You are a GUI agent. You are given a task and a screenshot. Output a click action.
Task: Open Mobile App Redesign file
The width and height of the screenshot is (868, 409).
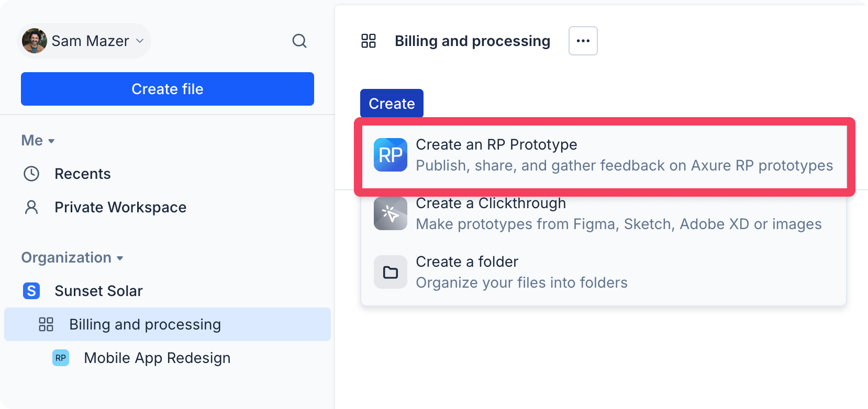point(157,358)
